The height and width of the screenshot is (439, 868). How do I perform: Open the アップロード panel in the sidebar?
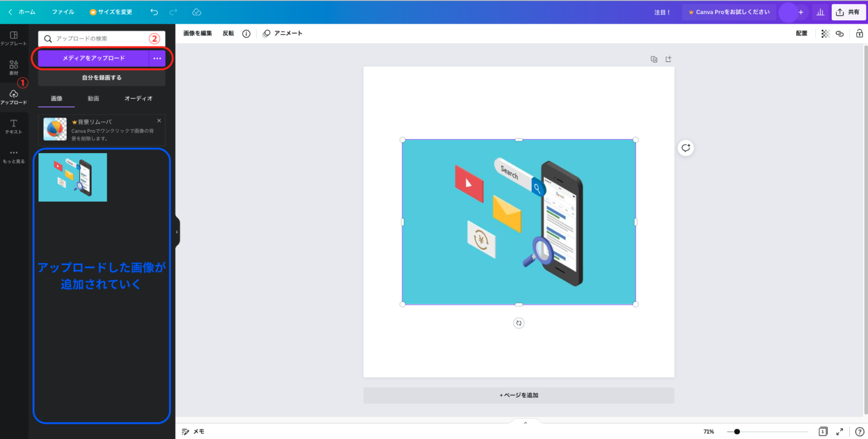pyautogui.click(x=12, y=97)
